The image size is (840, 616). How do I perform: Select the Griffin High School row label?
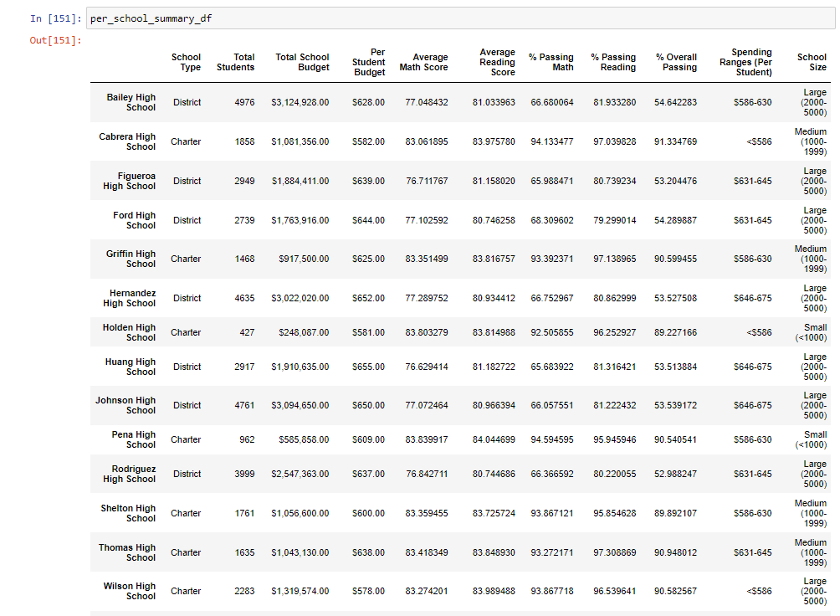(x=131, y=259)
